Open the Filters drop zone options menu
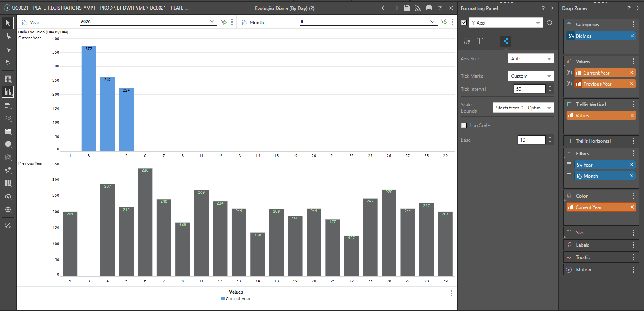 (x=633, y=154)
